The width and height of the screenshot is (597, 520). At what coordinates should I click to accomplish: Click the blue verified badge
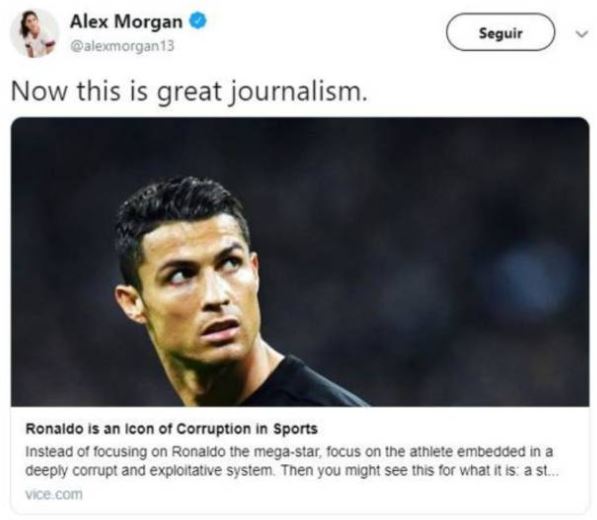[198, 21]
